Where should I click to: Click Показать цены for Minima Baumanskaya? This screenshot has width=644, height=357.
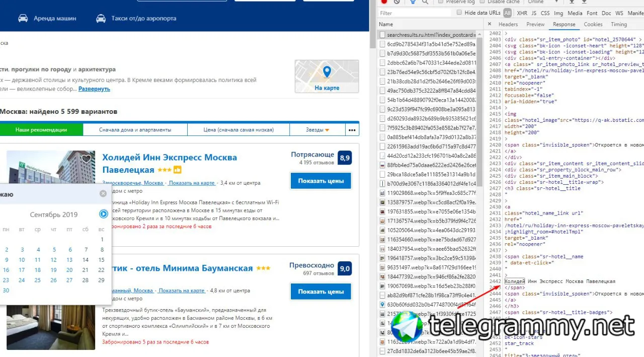[x=320, y=291]
